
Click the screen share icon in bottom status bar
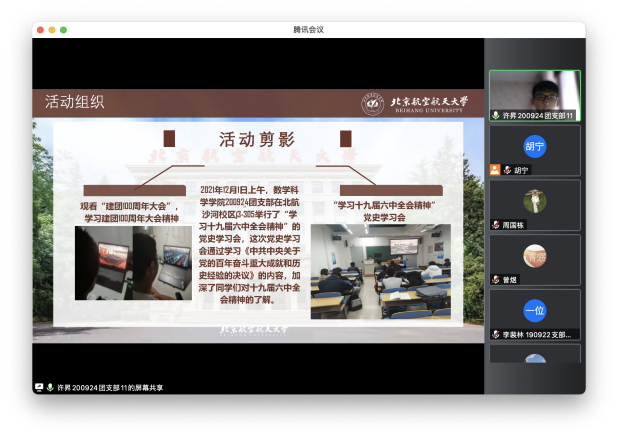(39, 387)
